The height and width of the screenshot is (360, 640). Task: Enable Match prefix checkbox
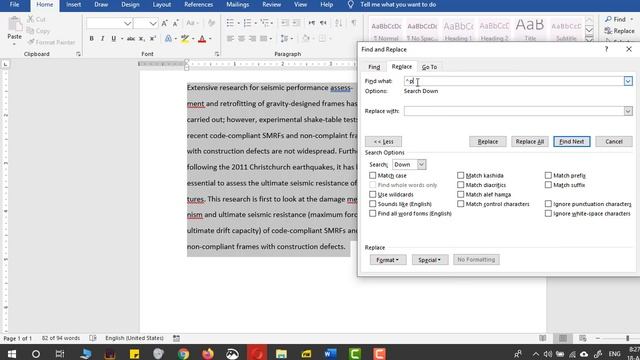pos(548,175)
